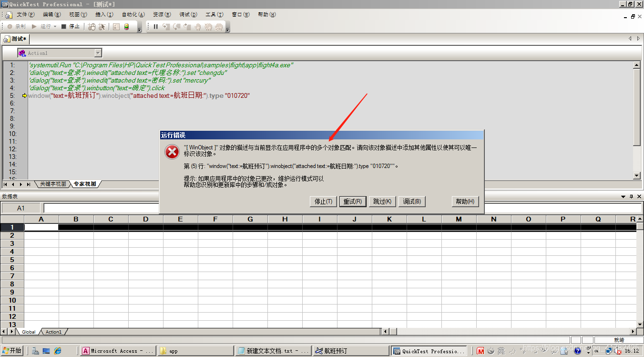Select column E header in data table

pyautogui.click(x=180, y=219)
